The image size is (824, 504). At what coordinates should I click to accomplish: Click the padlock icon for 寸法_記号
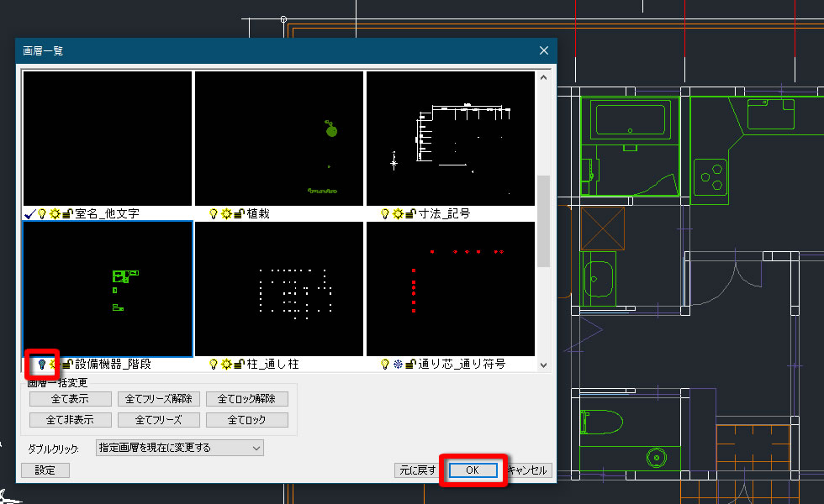[x=411, y=213]
